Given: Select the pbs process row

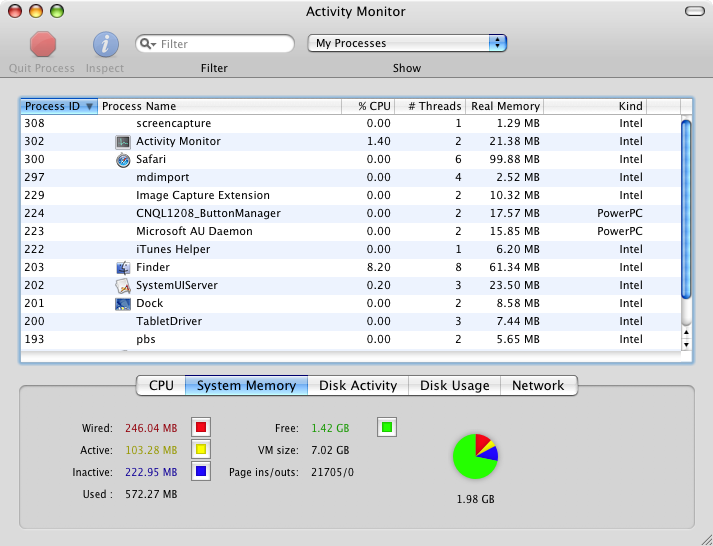Looking at the screenshot, I should [x=351, y=340].
